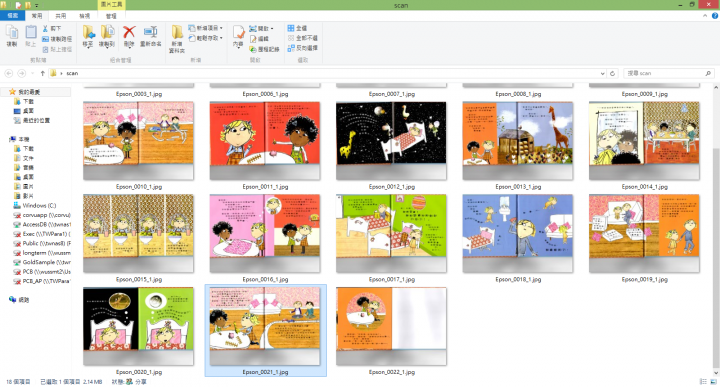The height and width of the screenshot is (387, 720).
Task: Click Select none (全部不選) in the ribbon
Action: (302, 38)
